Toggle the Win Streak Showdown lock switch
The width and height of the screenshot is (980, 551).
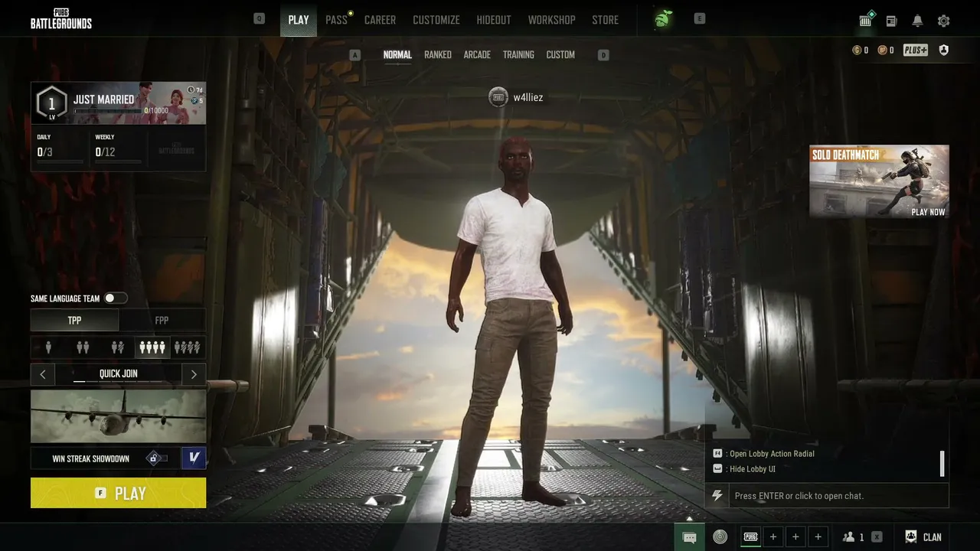pos(157,458)
